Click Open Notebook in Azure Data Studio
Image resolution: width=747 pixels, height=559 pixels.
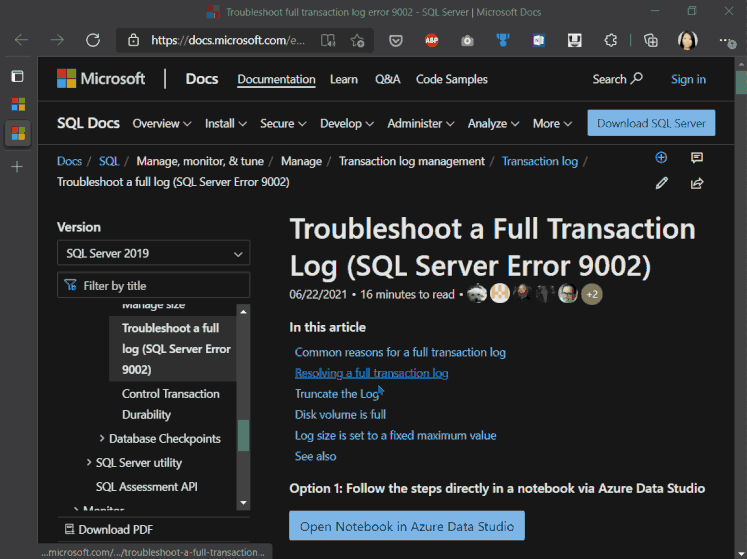pyautogui.click(x=407, y=526)
